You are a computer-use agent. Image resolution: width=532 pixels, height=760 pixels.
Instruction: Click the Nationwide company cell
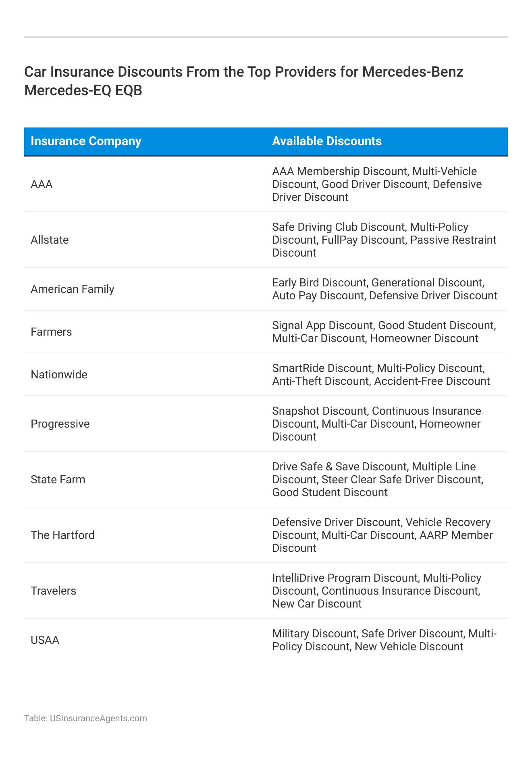[59, 375]
